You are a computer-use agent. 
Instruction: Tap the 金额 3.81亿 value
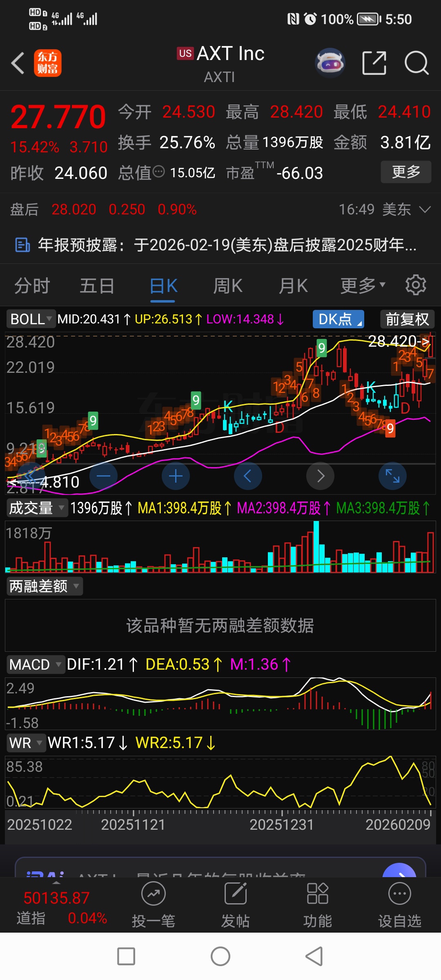(x=405, y=143)
